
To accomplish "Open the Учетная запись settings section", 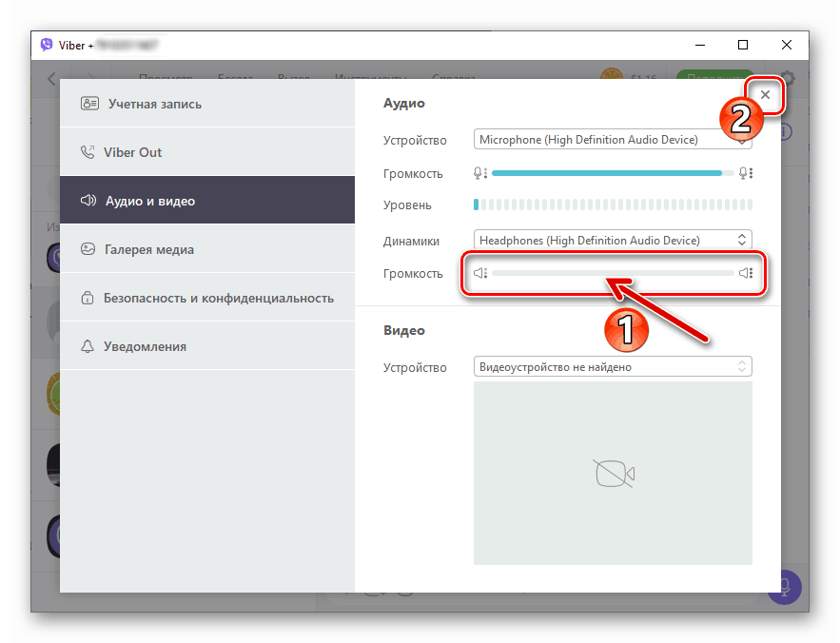I will pos(207,104).
